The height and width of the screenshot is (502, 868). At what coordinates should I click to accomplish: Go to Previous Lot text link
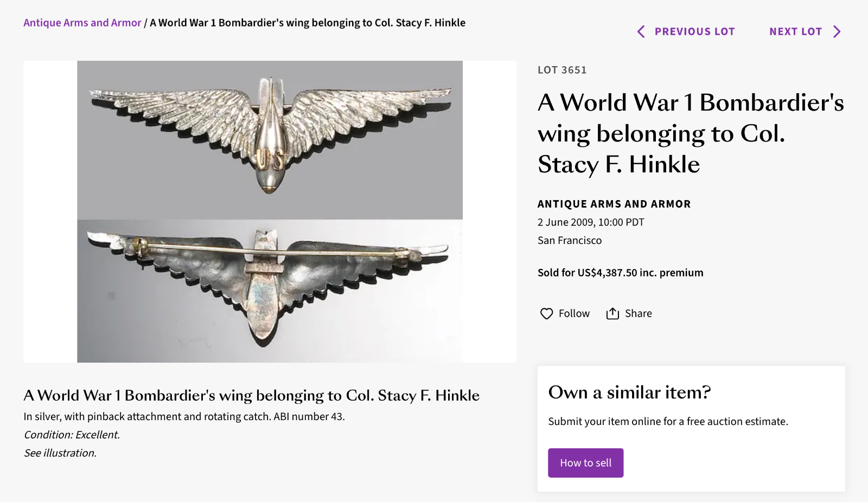[694, 31]
